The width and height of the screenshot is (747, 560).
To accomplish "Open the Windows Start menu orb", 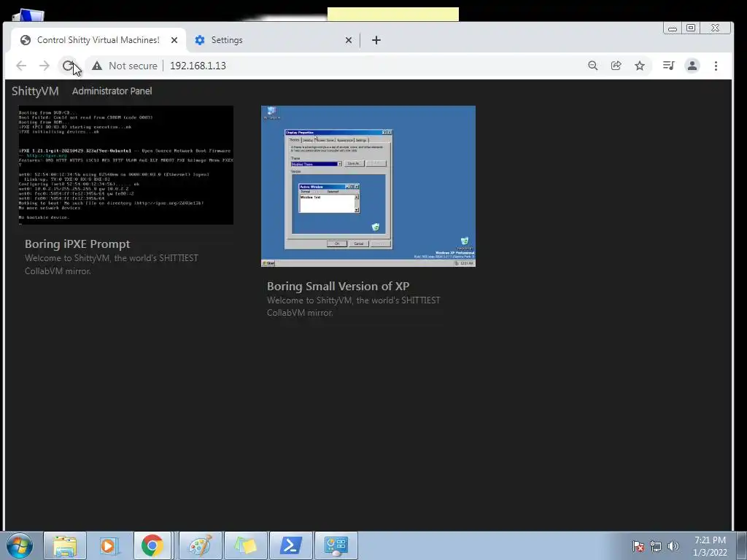I will (20, 545).
